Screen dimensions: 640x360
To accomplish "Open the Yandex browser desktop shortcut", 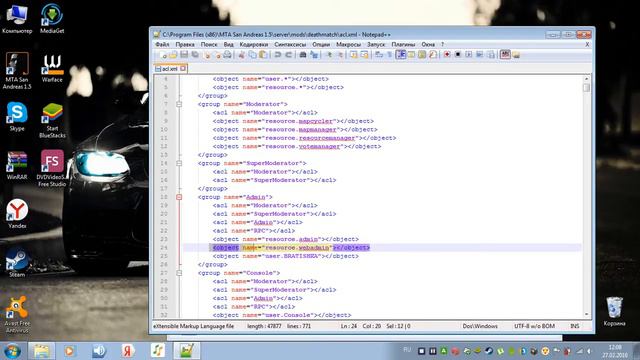I will coord(17,214).
